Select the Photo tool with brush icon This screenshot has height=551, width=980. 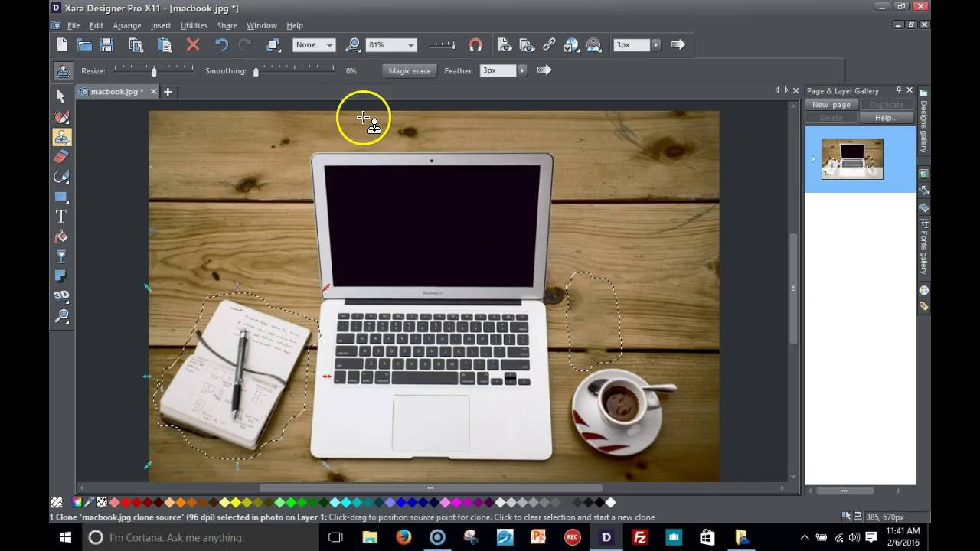pyautogui.click(x=61, y=117)
